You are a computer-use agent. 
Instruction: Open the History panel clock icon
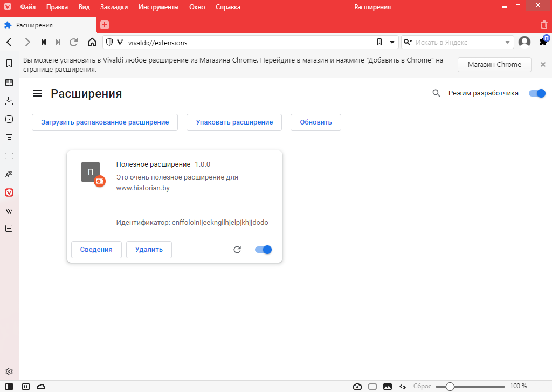point(9,119)
